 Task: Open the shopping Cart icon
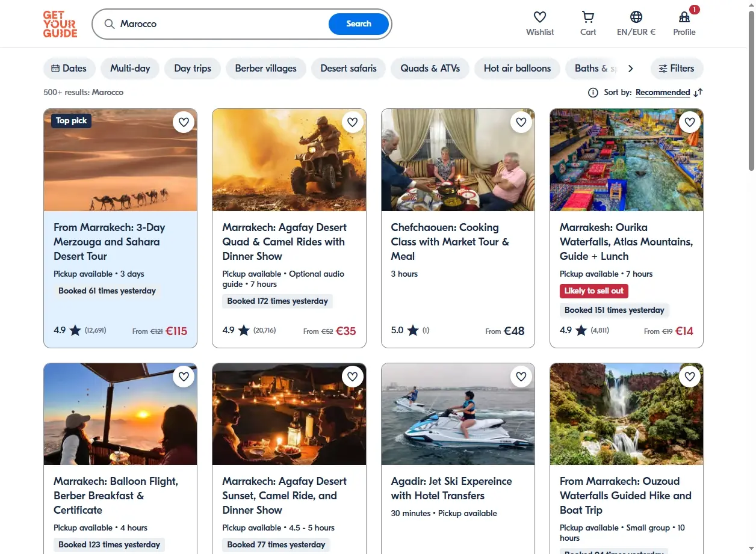pyautogui.click(x=588, y=17)
